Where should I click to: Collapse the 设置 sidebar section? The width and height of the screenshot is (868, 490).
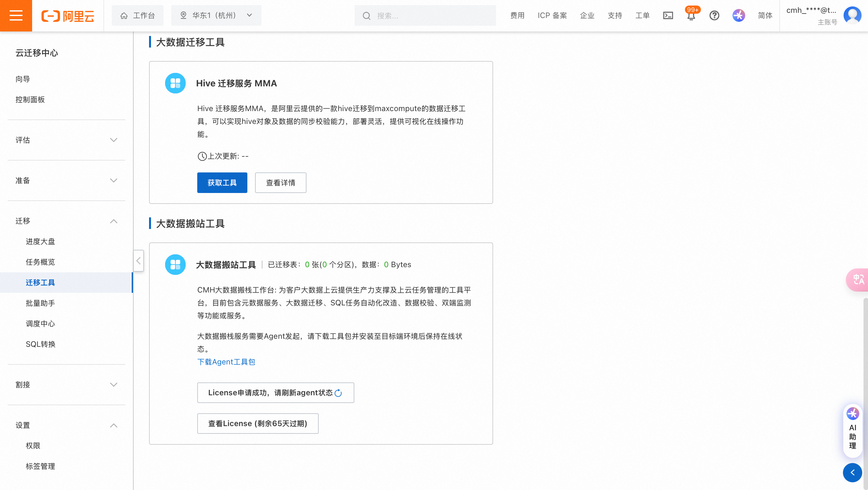[x=66, y=425]
